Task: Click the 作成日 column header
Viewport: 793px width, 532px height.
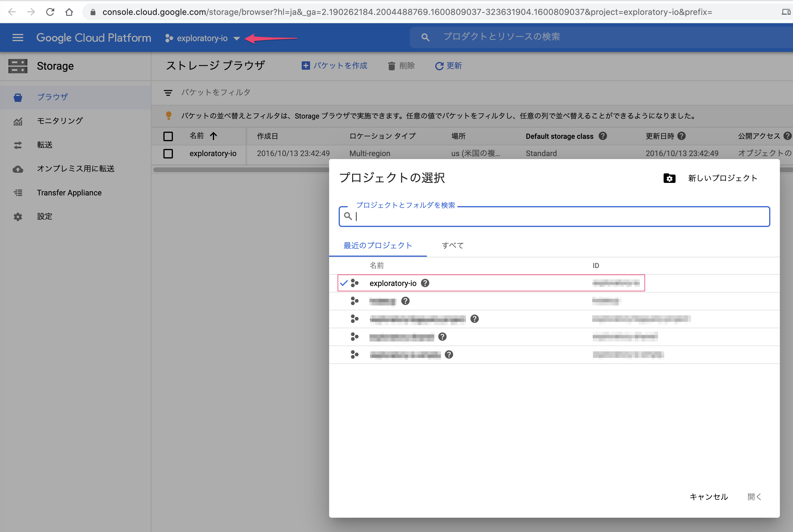Action: point(267,136)
